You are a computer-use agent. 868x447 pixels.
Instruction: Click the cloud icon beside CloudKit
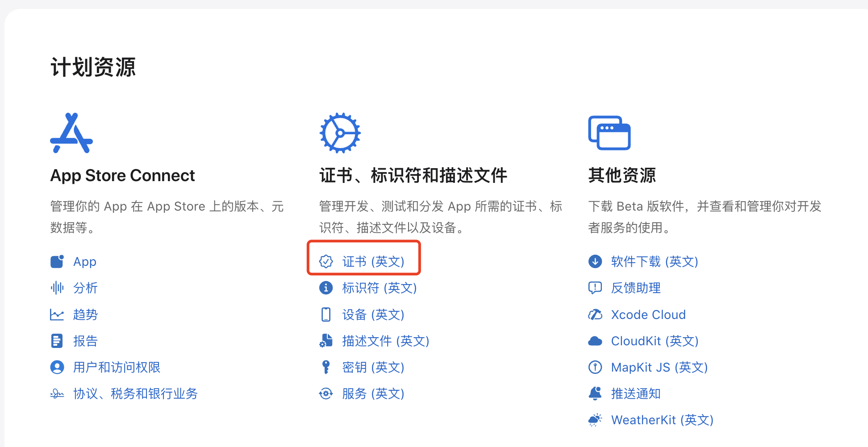(595, 341)
